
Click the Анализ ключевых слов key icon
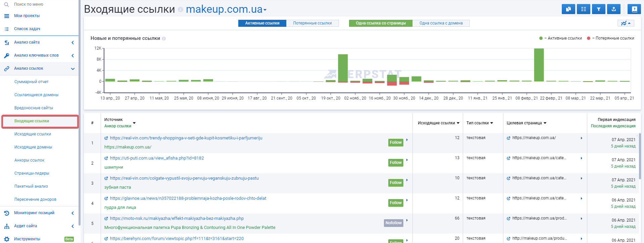tap(6, 55)
